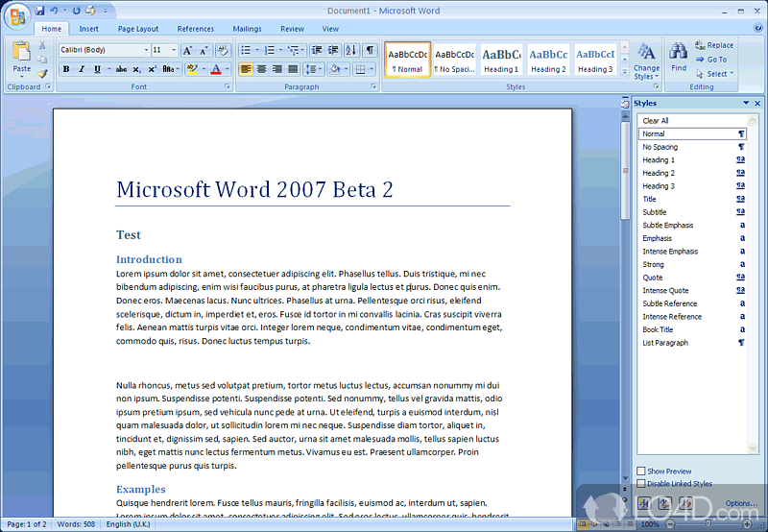This screenshot has width=768, height=532.
Task: Click the Go To button
Action: click(x=711, y=60)
